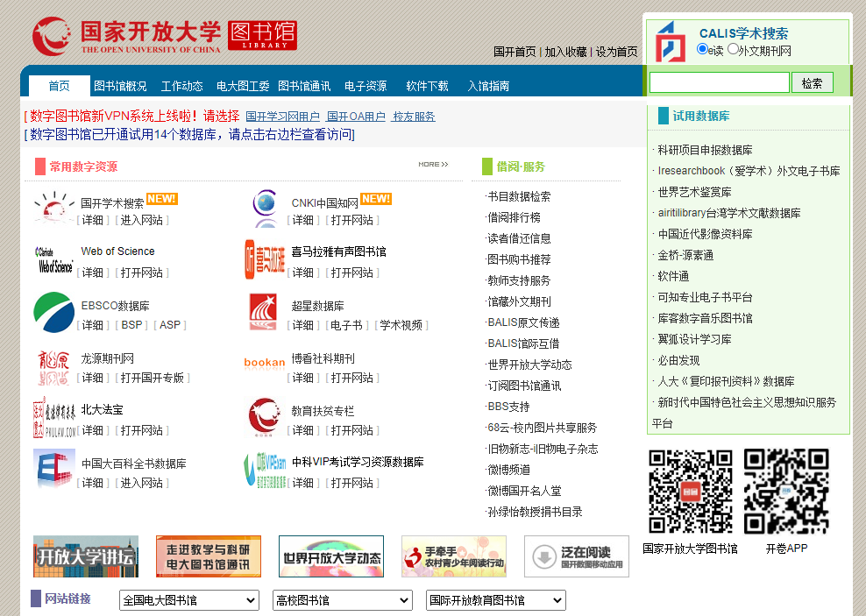Click the EBSCO database logo
The height and width of the screenshot is (616, 866).
point(54,313)
